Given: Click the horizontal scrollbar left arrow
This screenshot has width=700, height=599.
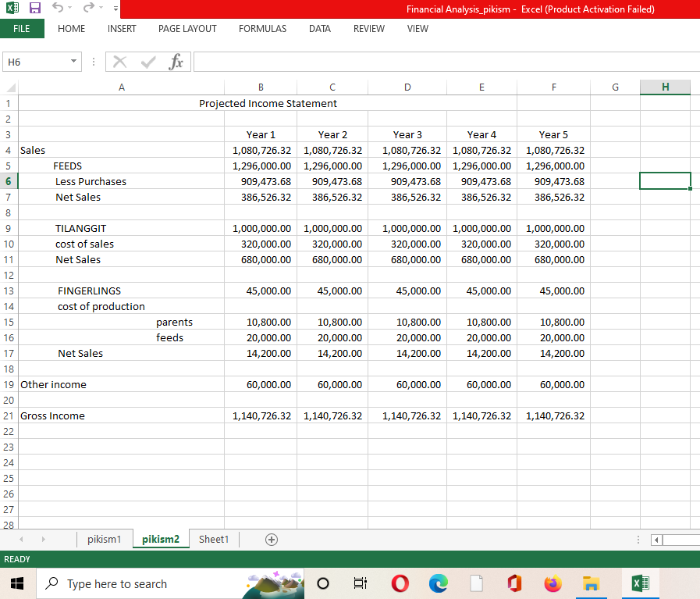Looking at the screenshot, I should pyautogui.click(x=658, y=540).
